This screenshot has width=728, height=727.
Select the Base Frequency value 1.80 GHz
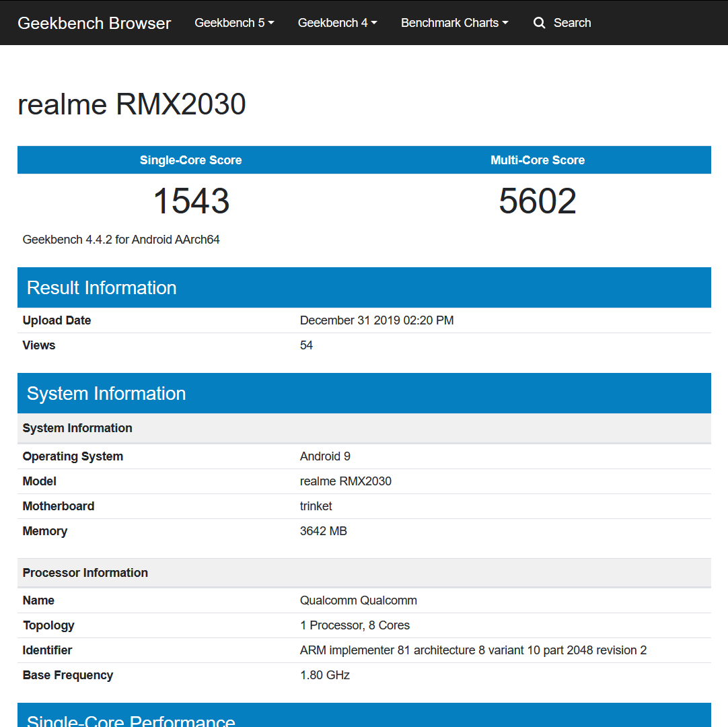(x=325, y=675)
